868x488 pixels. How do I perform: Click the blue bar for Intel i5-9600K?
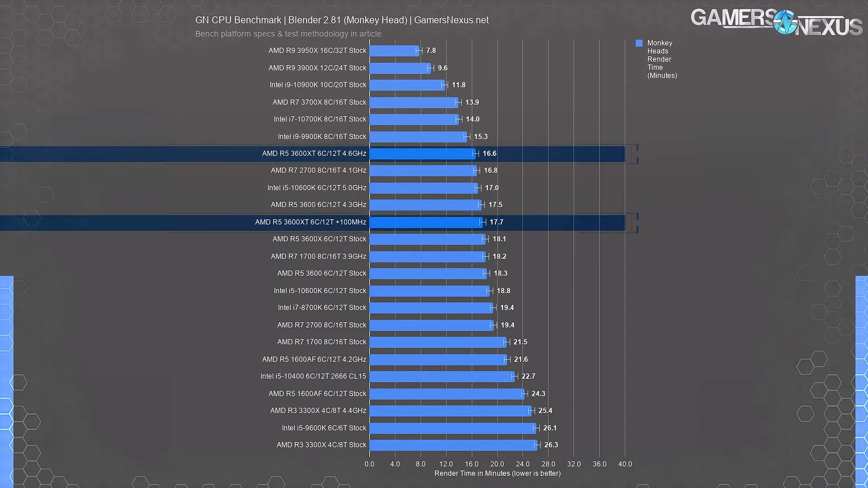coord(453,428)
